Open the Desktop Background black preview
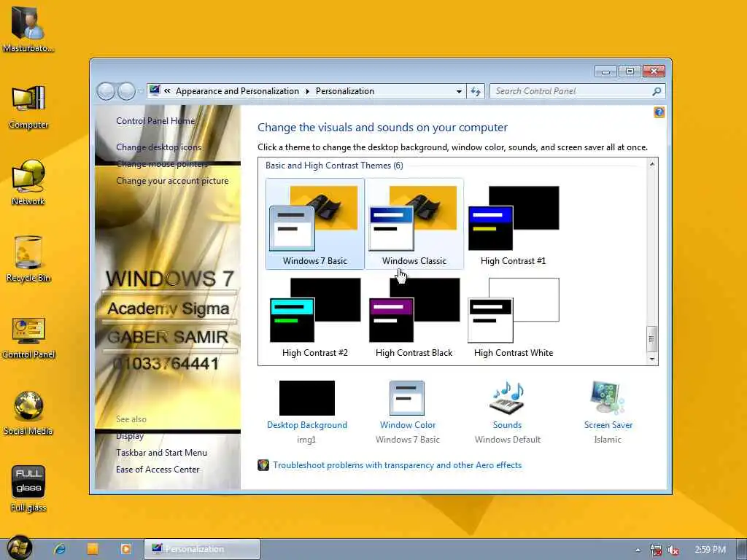 [x=307, y=398]
